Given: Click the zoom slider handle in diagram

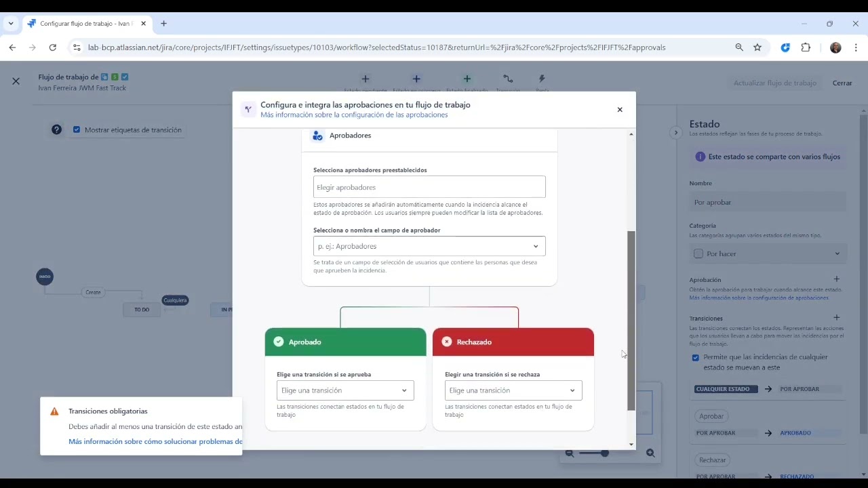Looking at the screenshot, I should tap(604, 453).
